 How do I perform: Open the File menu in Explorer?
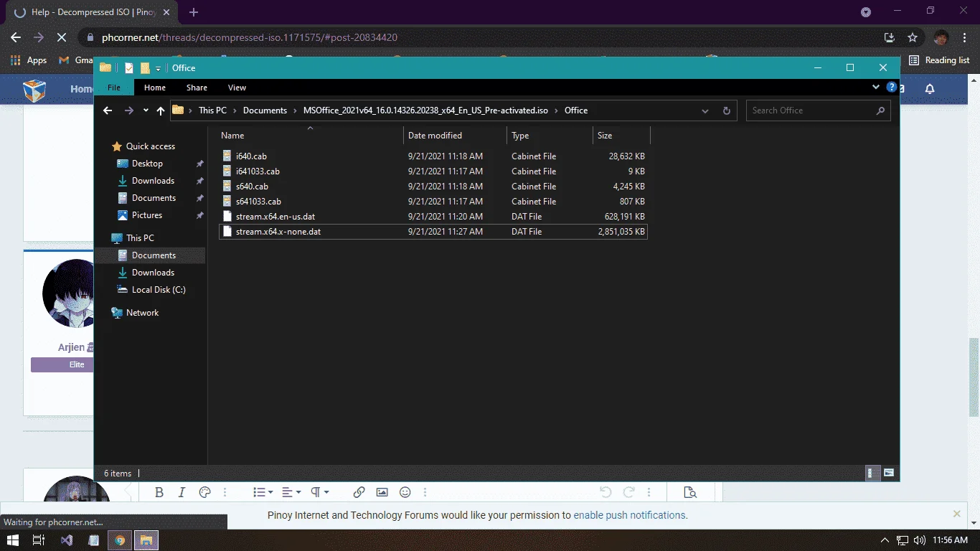(114, 88)
